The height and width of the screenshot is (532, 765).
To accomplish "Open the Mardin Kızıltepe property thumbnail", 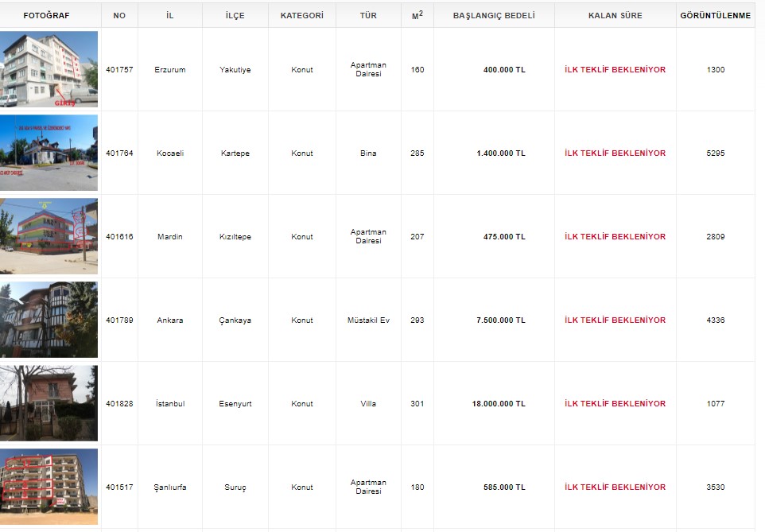I will [49, 236].
